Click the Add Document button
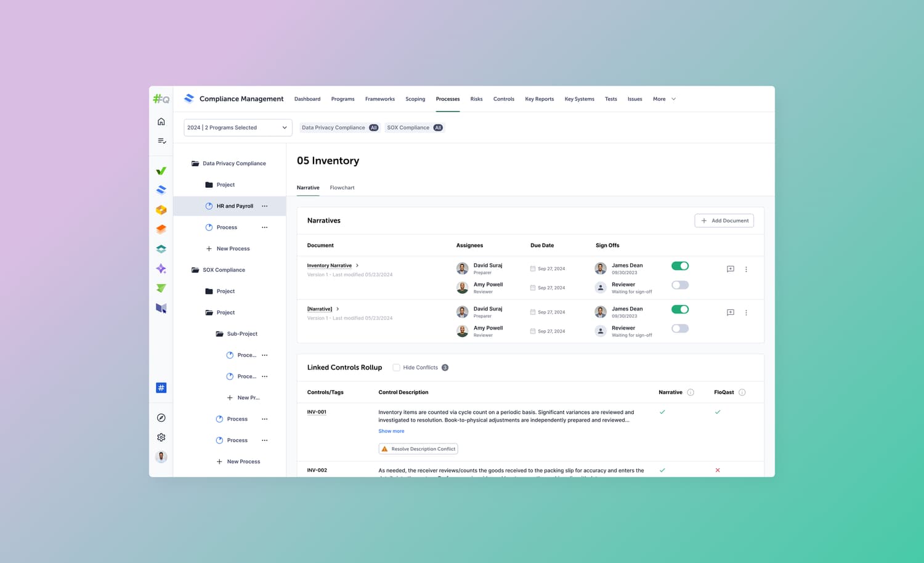This screenshot has width=924, height=563. pos(724,221)
